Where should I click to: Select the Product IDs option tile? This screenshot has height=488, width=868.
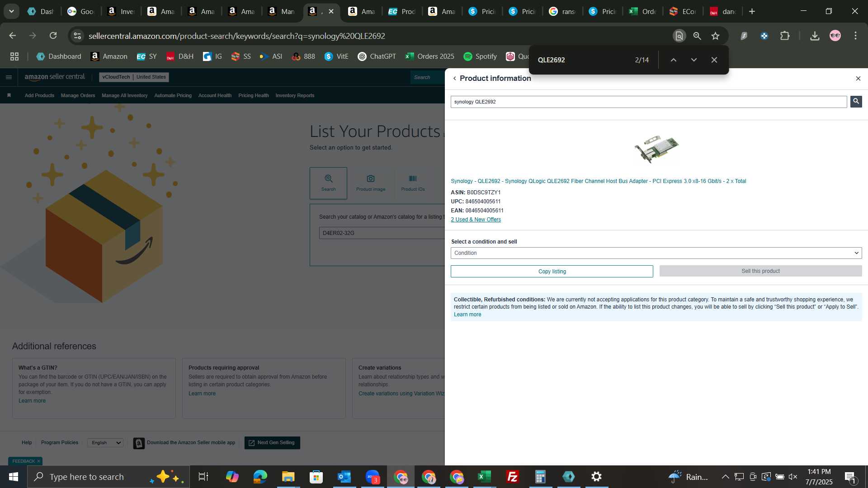tap(413, 183)
